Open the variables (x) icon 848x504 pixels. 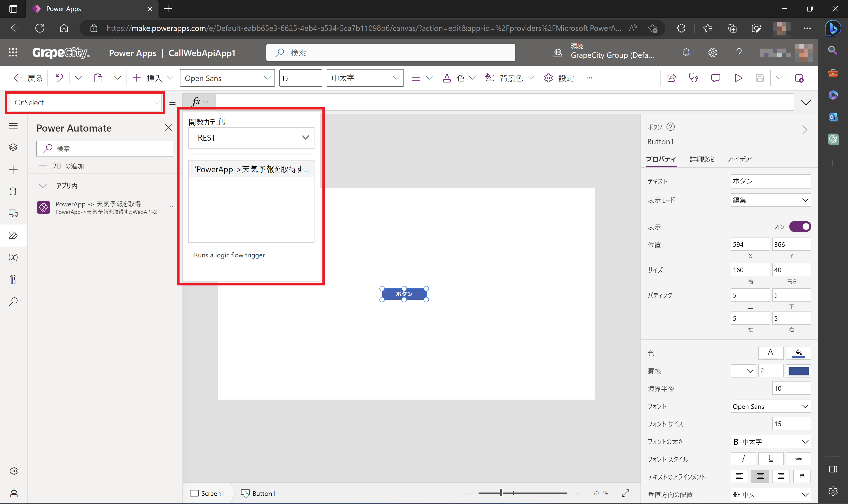[x=13, y=257]
